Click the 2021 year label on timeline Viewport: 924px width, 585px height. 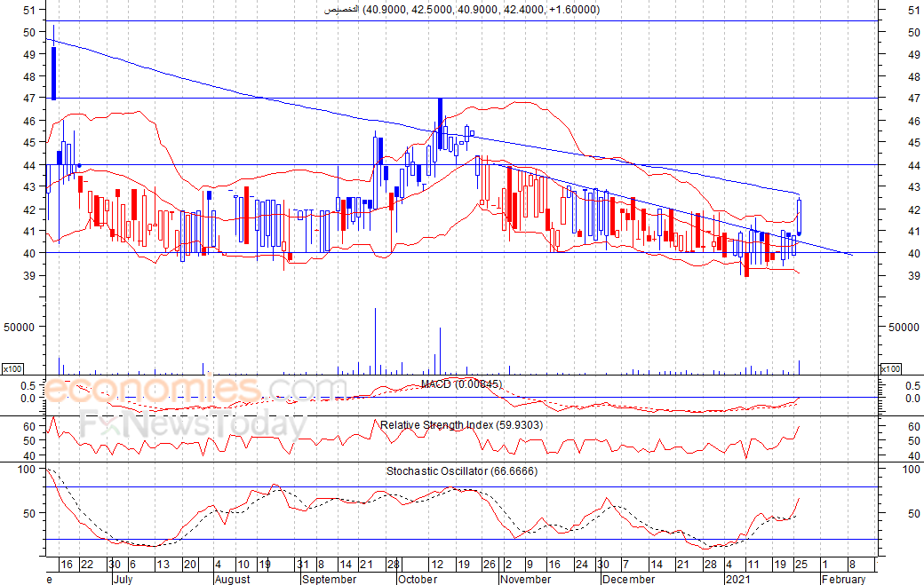pos(738,579)
